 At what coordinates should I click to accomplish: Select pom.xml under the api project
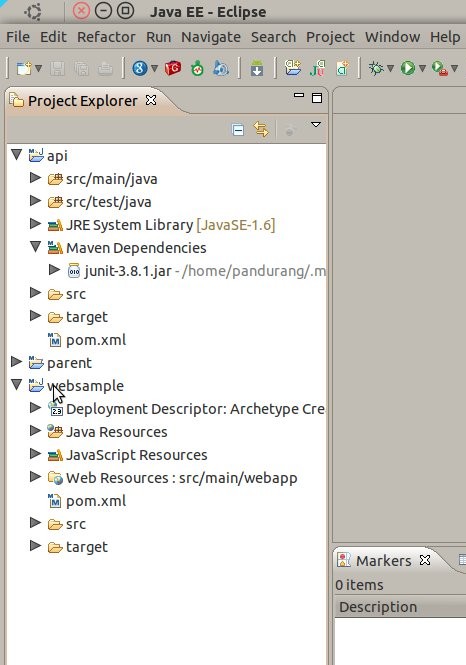(96, 340)
